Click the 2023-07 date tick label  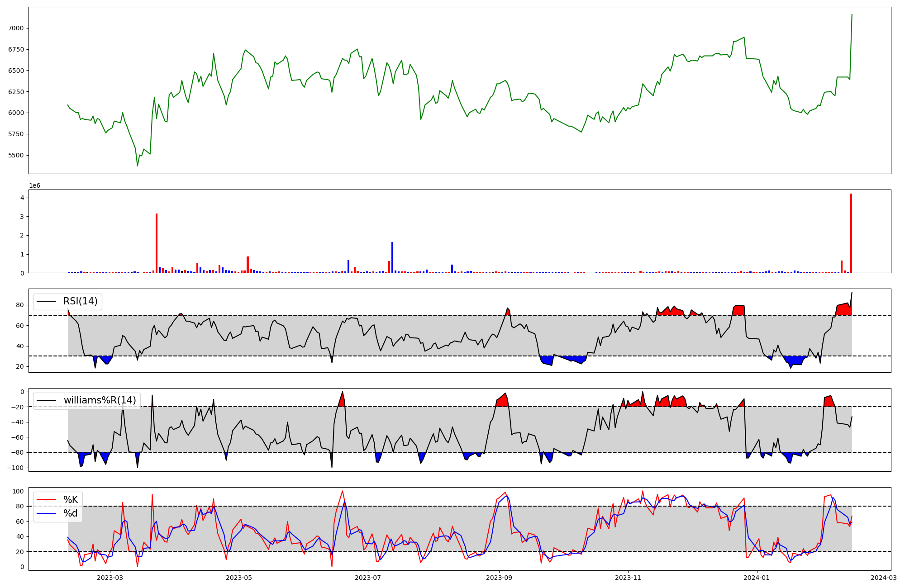368,578
